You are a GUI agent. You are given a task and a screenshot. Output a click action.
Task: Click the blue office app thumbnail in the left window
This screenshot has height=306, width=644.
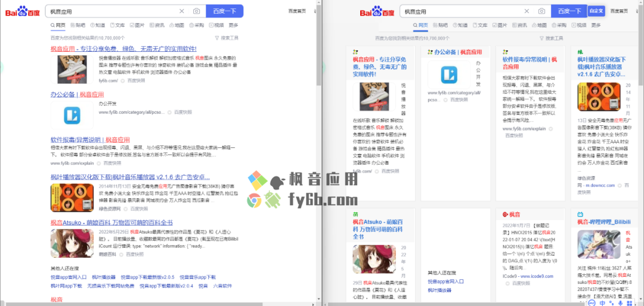tap(72, 115)
